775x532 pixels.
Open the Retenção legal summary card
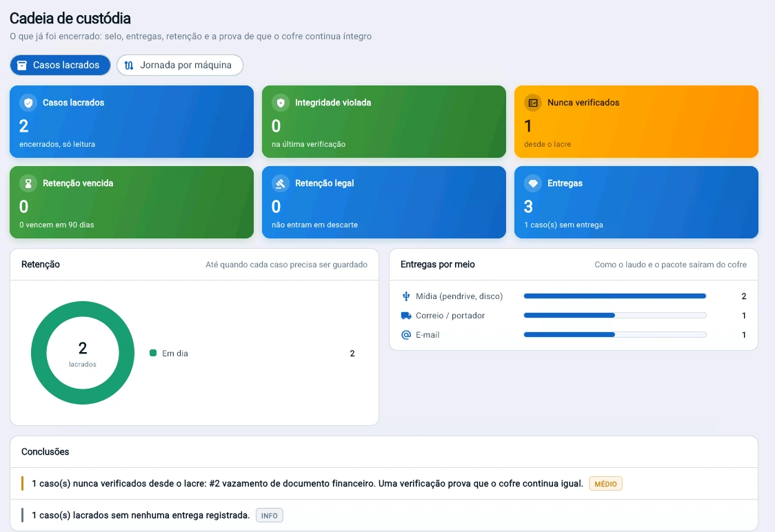tap(384, 202)
